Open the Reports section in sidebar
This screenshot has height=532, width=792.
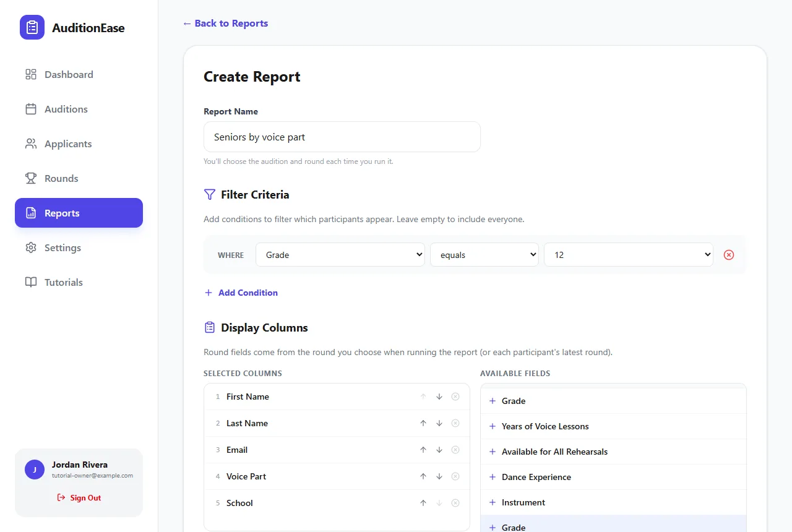(x=79, y=213)
